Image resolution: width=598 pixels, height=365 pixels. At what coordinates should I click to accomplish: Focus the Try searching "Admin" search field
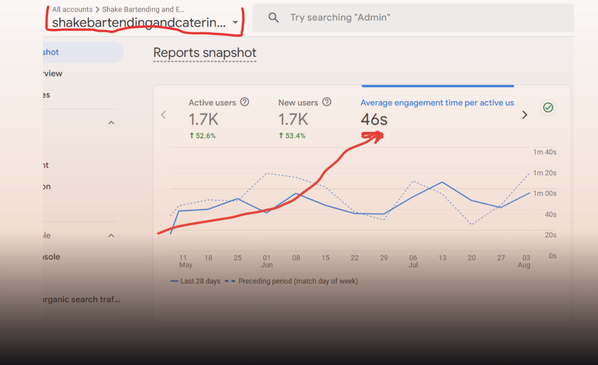[413, 18]
